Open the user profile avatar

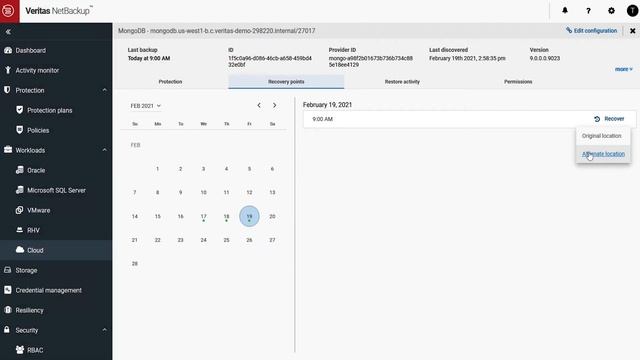pos(632,11)
